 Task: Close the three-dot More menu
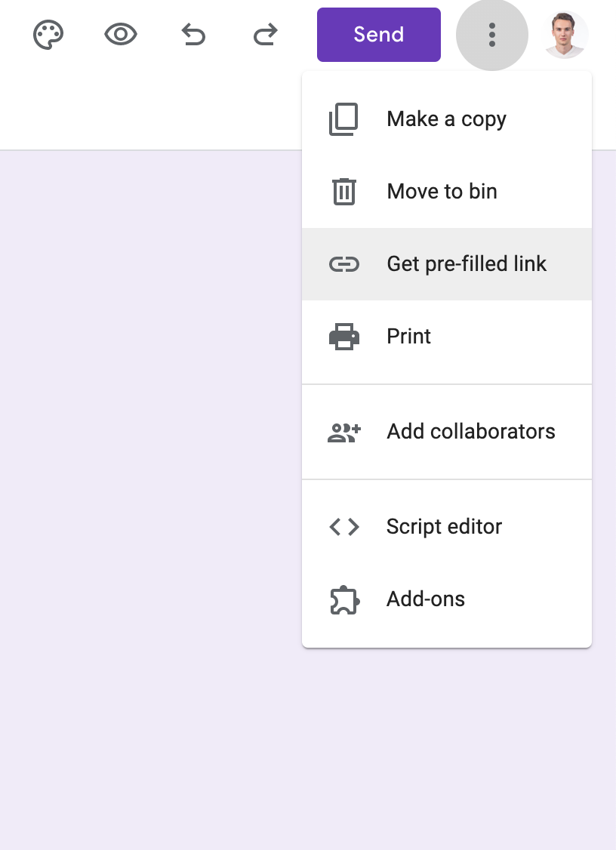click(492, 35)
